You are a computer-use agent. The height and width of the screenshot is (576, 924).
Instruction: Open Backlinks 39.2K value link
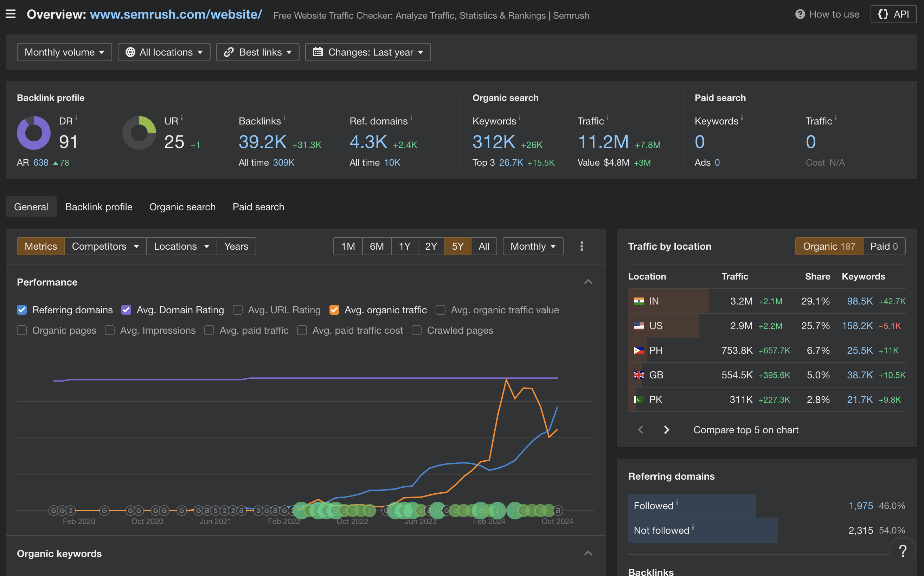[x=262, y=142]
